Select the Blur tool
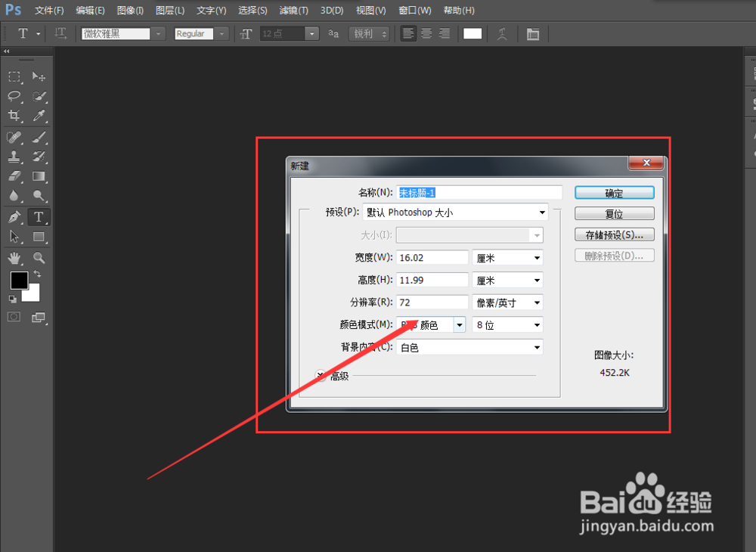Viewport: 756px width, 552px height. pyautogui.click(x=14, y=195)
